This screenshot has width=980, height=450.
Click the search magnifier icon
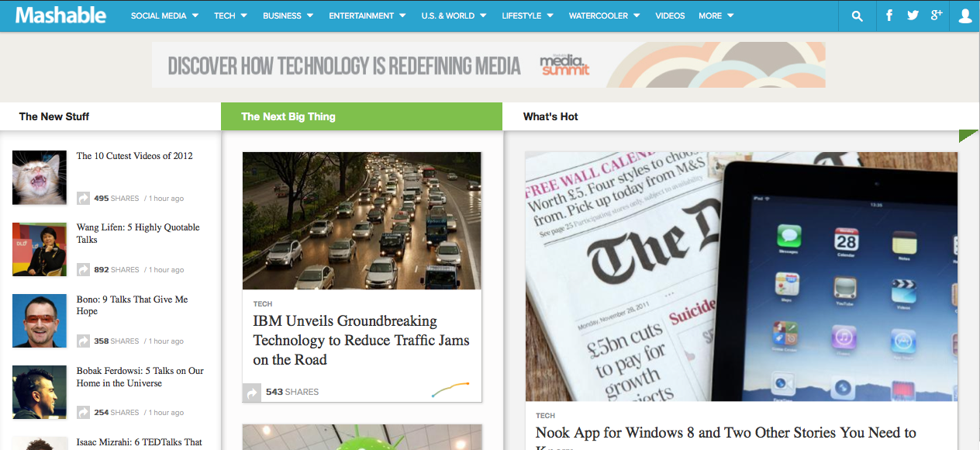(x=857, y=16)
